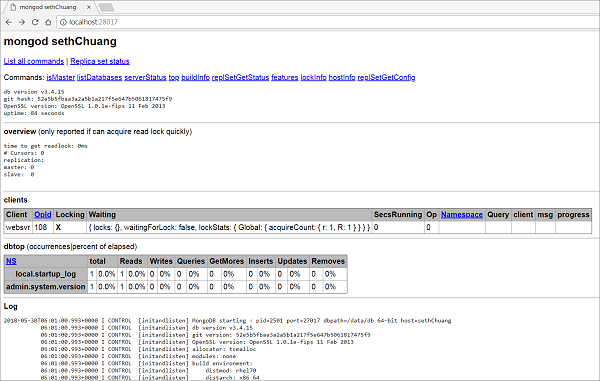This screenshot has width=600, height=381.
Task: Click the SecsRunning column header
Action: click(398, 215)
